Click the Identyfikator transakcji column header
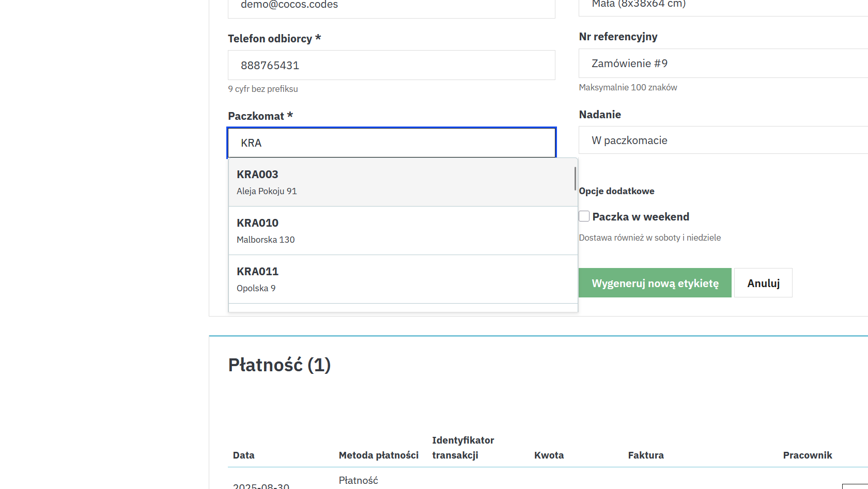This screenshot has height=489, width=868. click(x=463, y=448)
